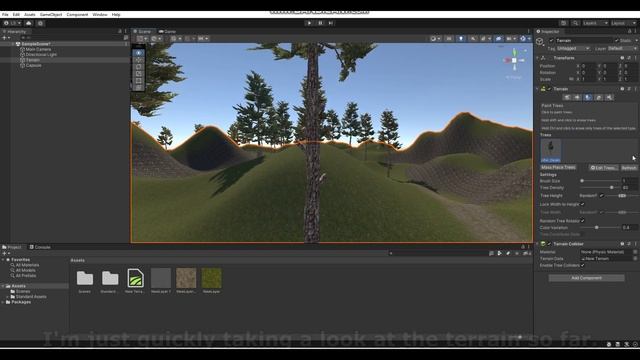Click Mass Place Trees button
Viewport: 640px width, 360px height.
tap(558, 167)
